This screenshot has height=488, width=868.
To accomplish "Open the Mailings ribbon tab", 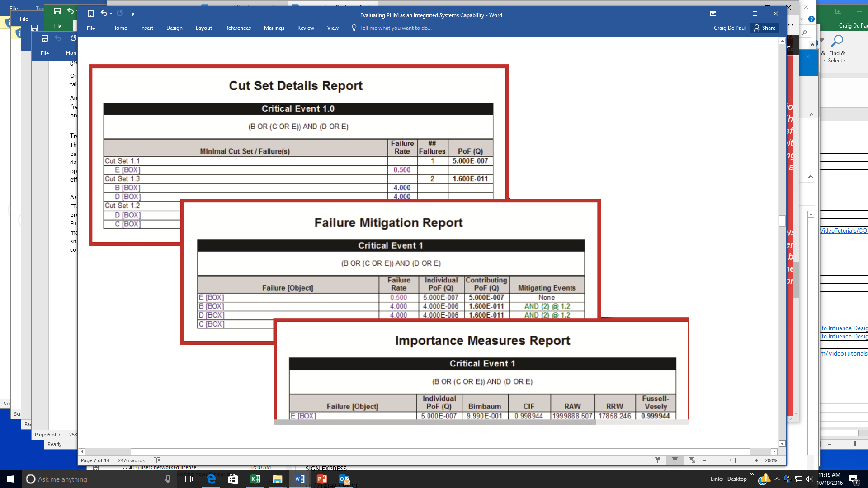I will 274,28.
